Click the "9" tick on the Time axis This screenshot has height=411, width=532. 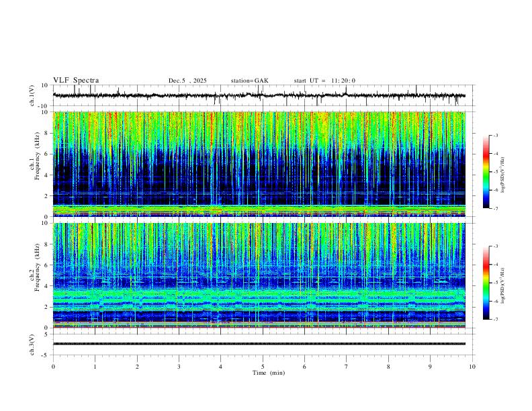[430, 367]
